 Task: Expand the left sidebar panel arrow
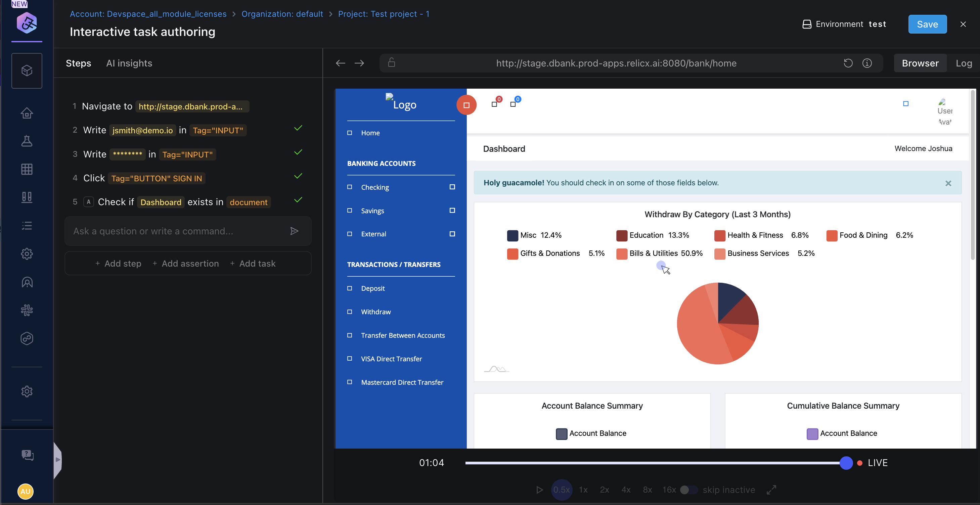pos(57,459)
